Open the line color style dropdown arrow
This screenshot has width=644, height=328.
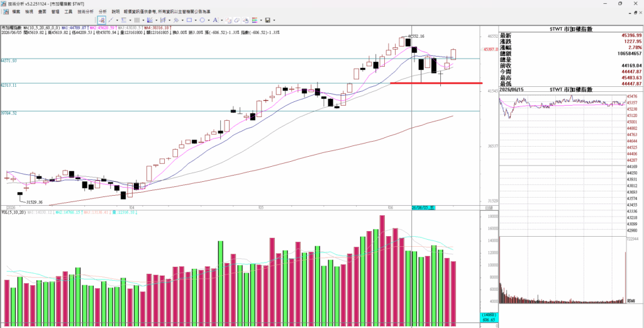261,20
